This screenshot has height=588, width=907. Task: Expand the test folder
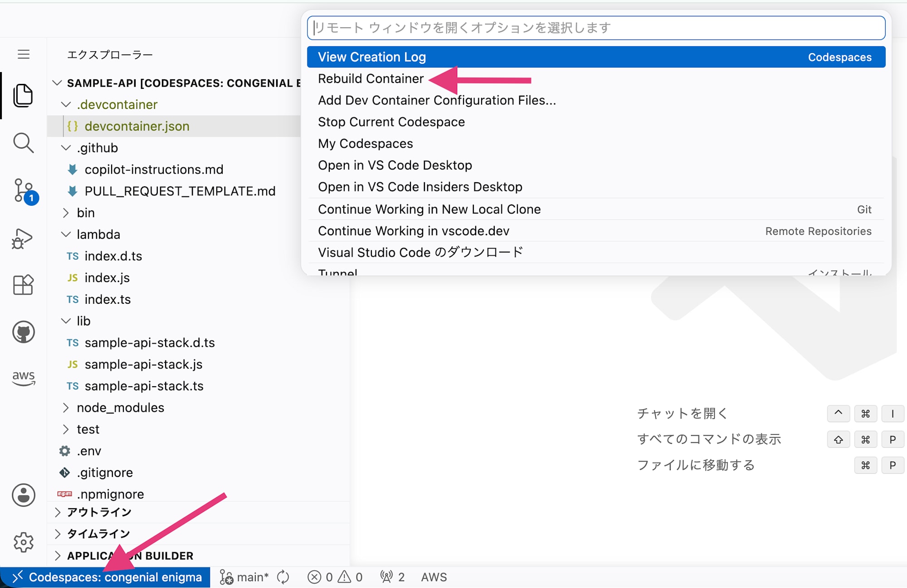(66, 429)
